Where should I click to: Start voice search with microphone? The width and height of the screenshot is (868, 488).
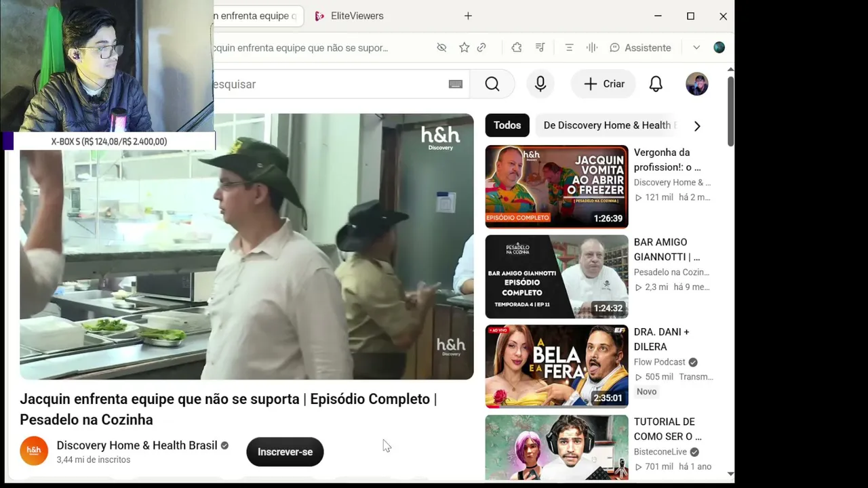pos(540,84)
